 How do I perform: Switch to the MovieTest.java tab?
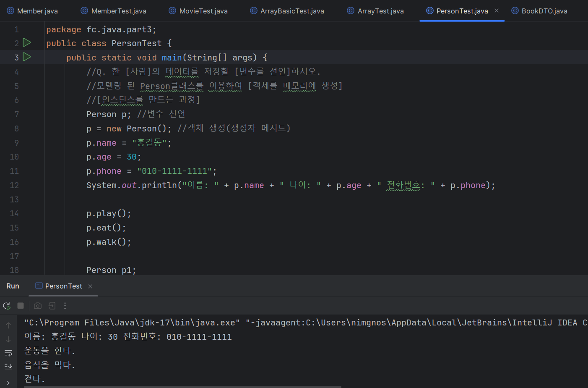[x=198, y=11]
